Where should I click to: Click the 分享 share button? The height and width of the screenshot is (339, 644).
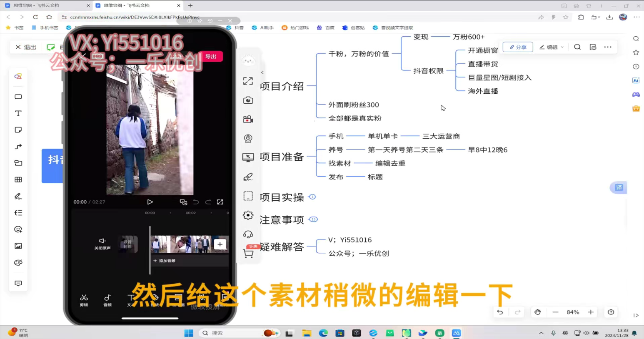[518, 47]
